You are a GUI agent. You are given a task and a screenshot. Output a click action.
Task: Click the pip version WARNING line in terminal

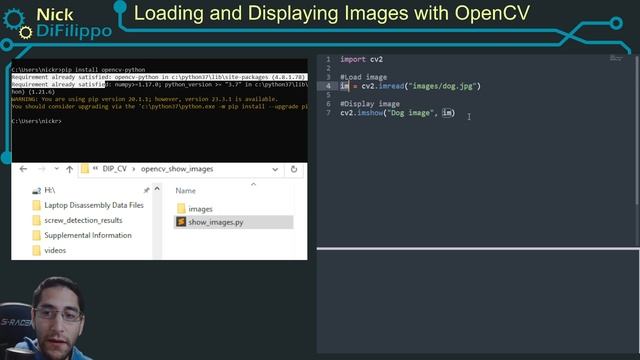click(x=144, y=99)
